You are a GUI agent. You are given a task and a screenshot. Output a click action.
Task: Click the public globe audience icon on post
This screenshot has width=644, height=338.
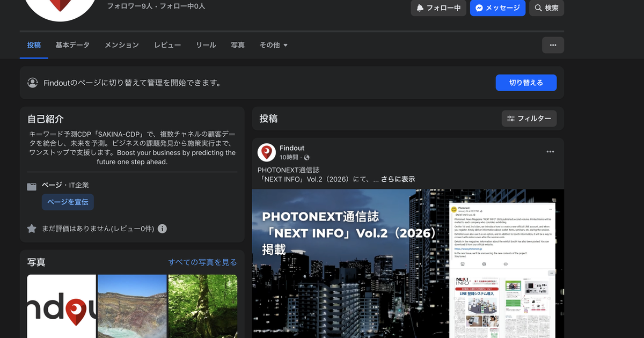306,158
